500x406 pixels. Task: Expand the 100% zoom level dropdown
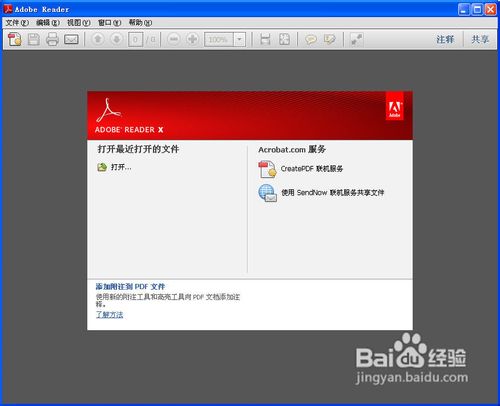[x=239, y=39]
